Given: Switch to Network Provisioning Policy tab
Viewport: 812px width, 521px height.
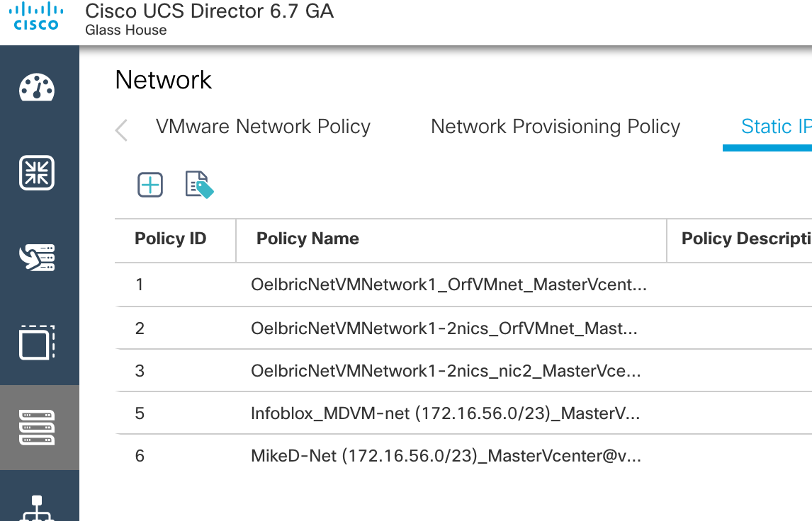Looking at the screenshot, I should 556,127.
